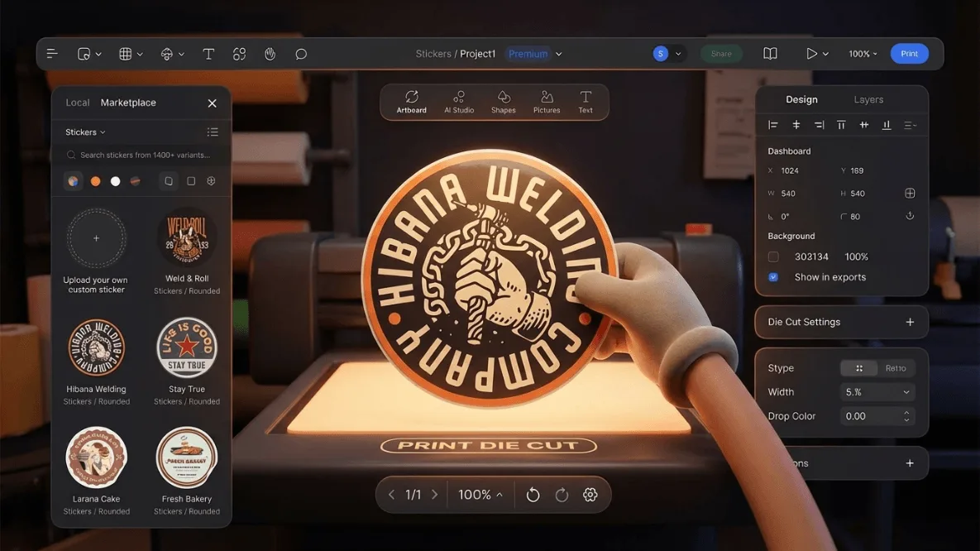Viewport: 980px width, 551px height.
Task: Click align vertical middle icon
Action: click(863, 125)
